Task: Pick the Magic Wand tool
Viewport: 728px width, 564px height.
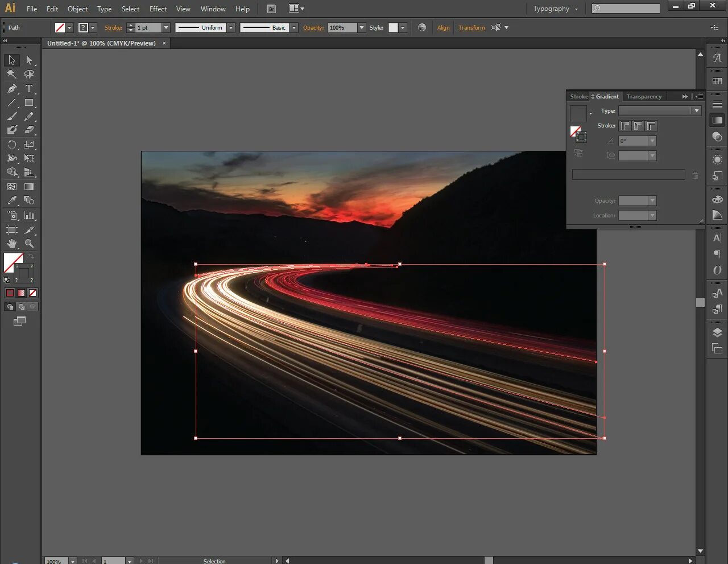Action: 12,74
